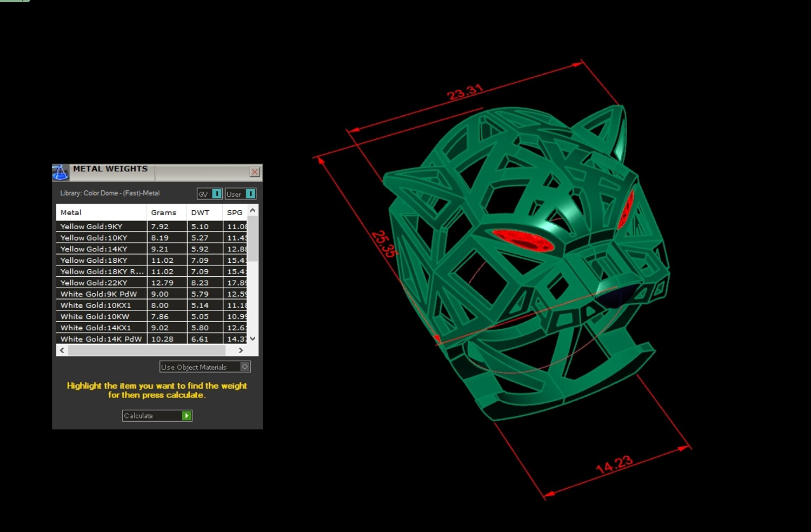This screenshot has height=532, width=811.
Task: Click the 5.10 DWT cell
Action: click(x=205, y=227)
